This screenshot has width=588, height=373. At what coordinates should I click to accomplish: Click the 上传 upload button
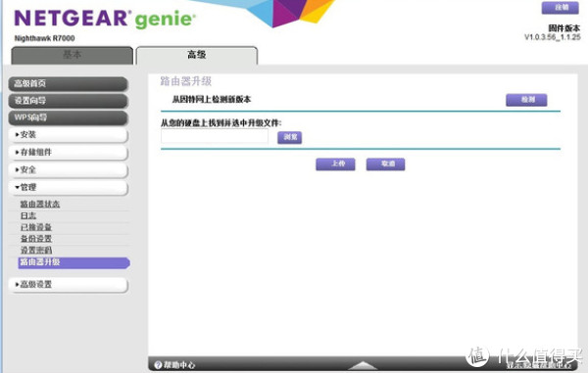tap(335, 164)
